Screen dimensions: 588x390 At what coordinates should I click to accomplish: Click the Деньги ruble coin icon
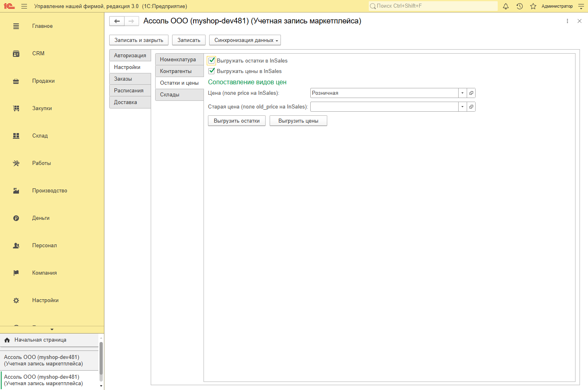16,218
